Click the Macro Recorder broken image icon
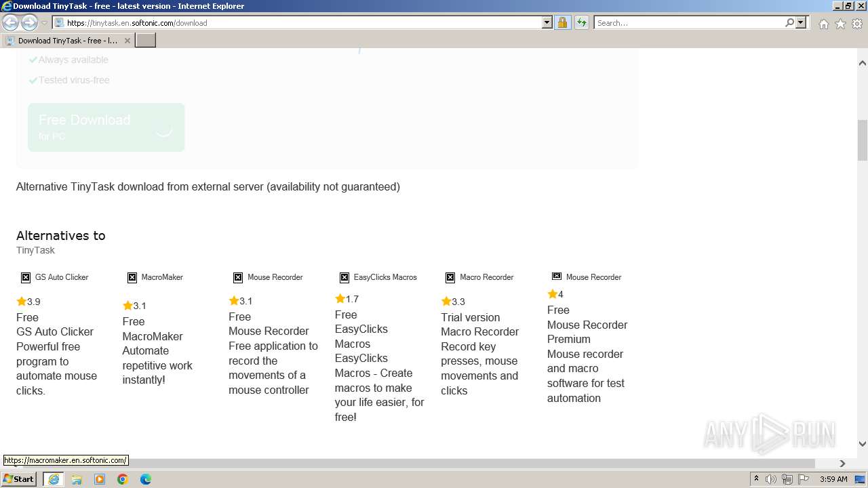The image size is (868, 488). pos(450,277)
